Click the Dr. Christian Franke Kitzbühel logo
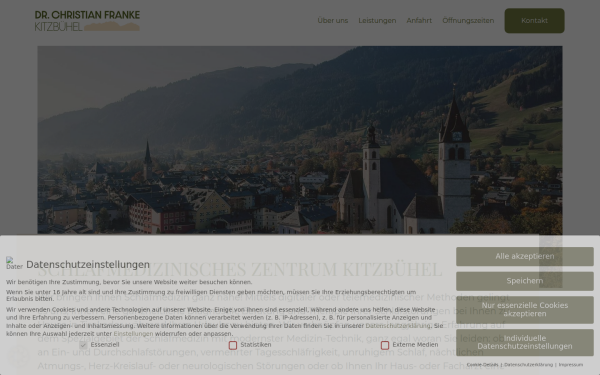This screenshot has height=375, width=600. point(87,21)
